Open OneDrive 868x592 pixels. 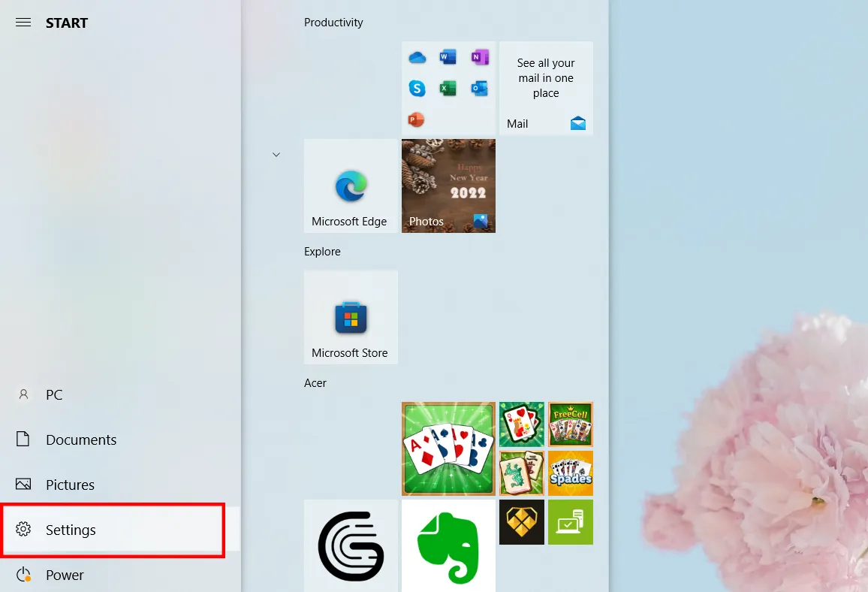[x=417, y=56]
